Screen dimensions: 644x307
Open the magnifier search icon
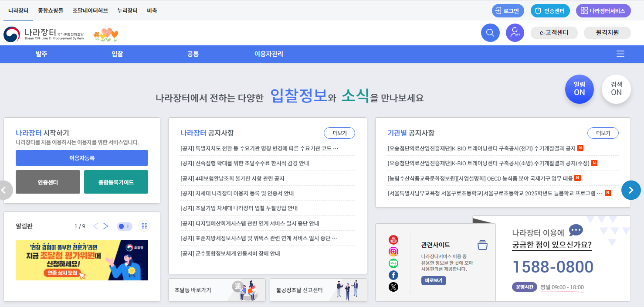point(490,33)
